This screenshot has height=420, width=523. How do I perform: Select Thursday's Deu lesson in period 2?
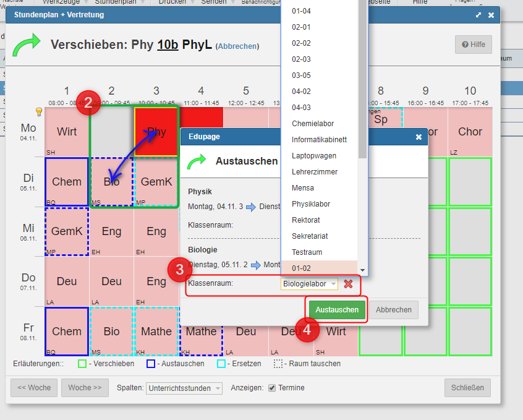click(111, 281)
